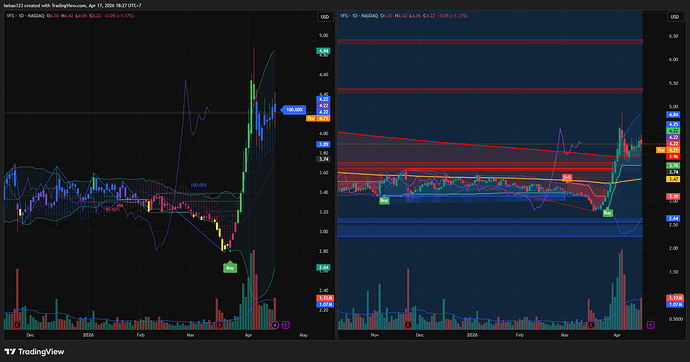The image size is (690, 362).
Task: Click the green 4.84 price label on left axis
Action: [323, 51]
